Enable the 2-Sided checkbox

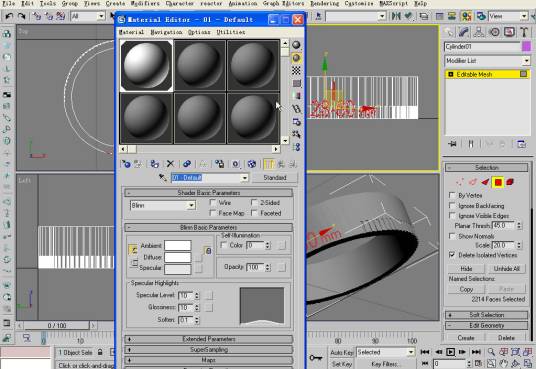tap(254, 202)
